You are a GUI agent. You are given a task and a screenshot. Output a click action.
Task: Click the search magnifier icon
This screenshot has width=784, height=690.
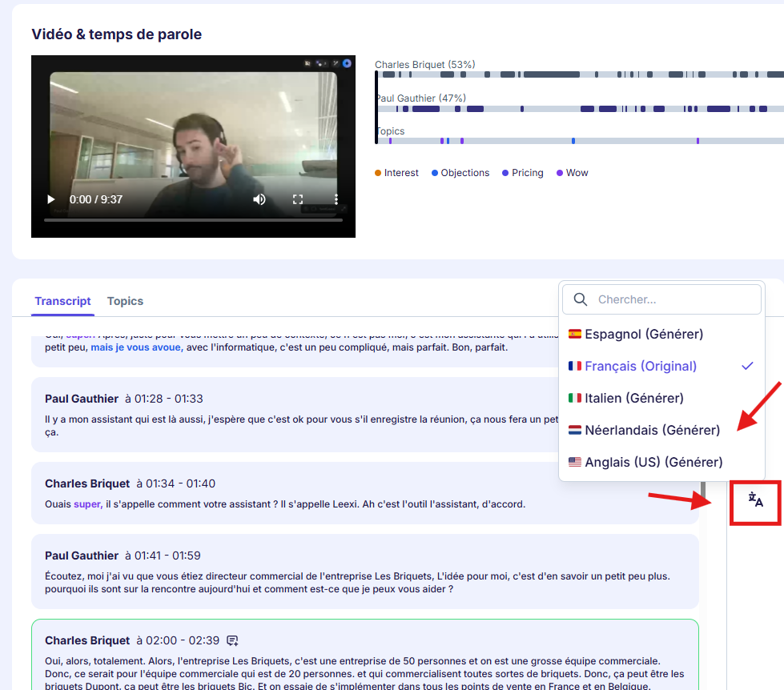pyautogui.click(x=580, y=299)
